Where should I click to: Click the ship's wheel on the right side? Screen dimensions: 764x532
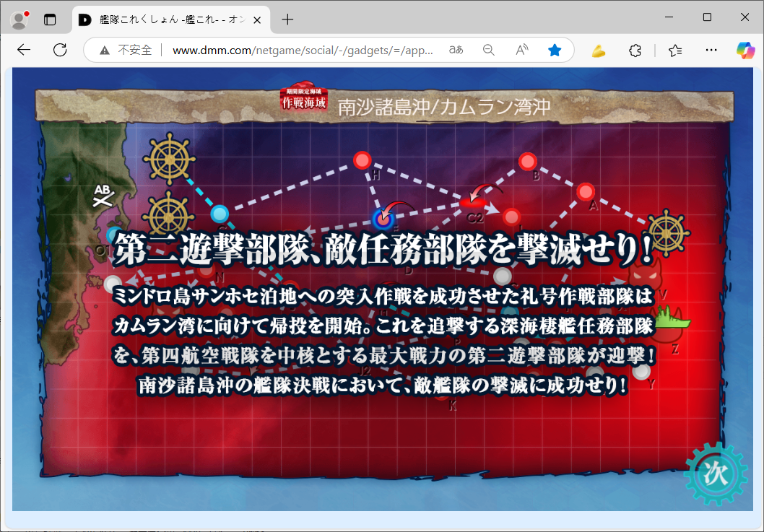667,233
